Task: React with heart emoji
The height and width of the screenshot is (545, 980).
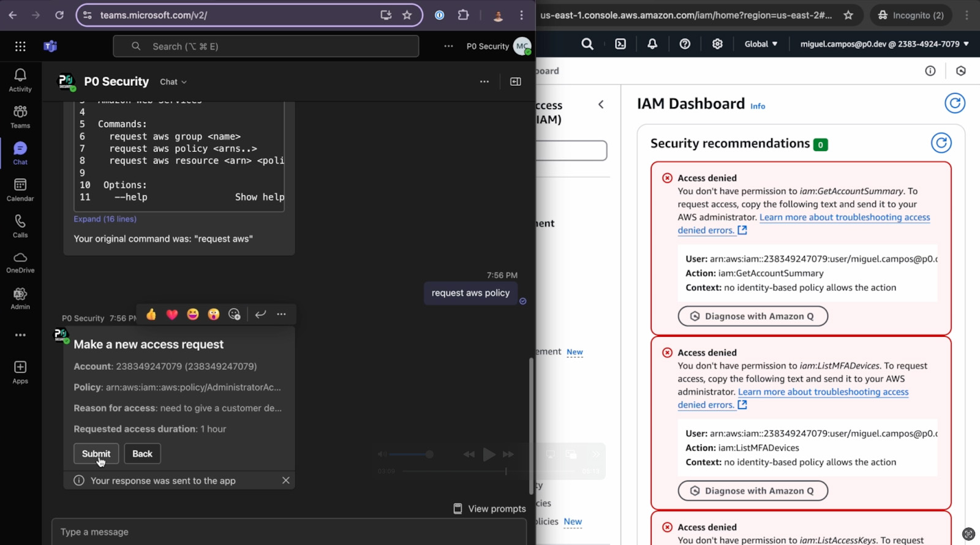Action: (172, 314)
